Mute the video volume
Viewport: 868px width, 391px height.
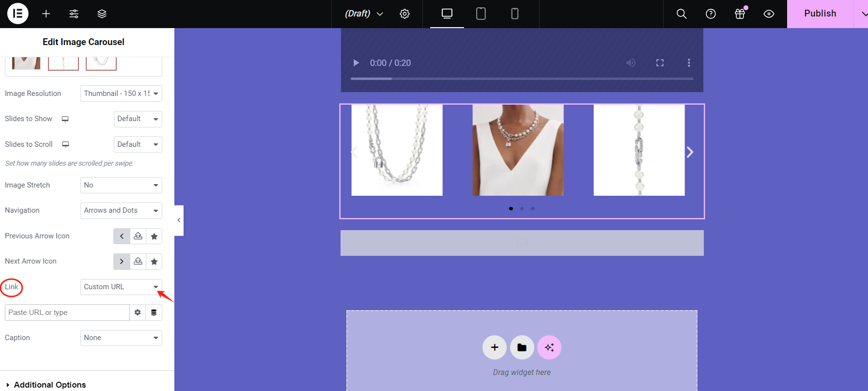[631, 63]
